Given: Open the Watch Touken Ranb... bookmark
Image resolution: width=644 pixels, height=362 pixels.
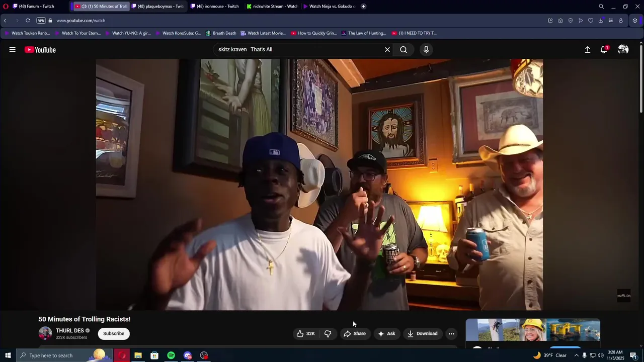Looking at the screenshot, I should pyautogui.click(x=27, y=33).
